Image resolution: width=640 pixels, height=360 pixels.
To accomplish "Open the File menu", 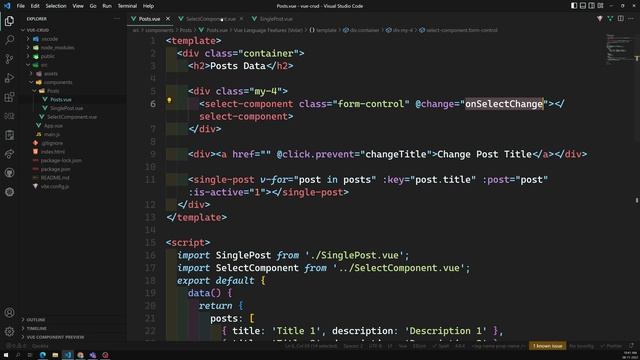I will 20,6.
